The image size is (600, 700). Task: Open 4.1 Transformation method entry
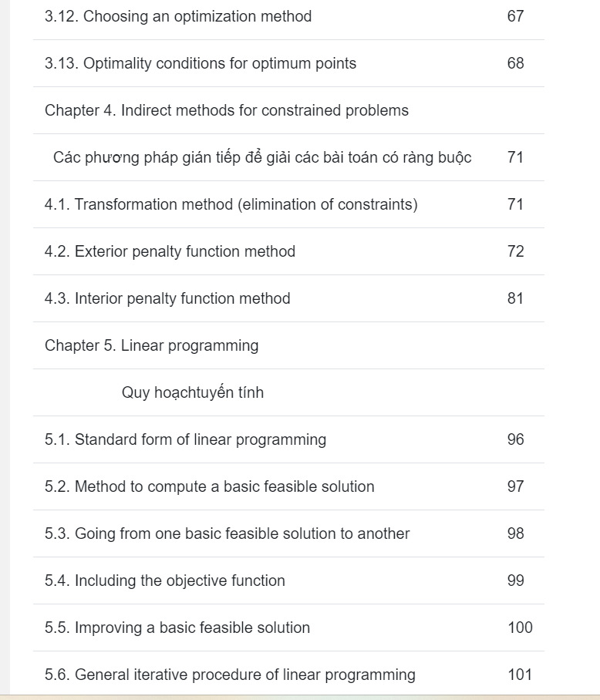coord(231,204)
